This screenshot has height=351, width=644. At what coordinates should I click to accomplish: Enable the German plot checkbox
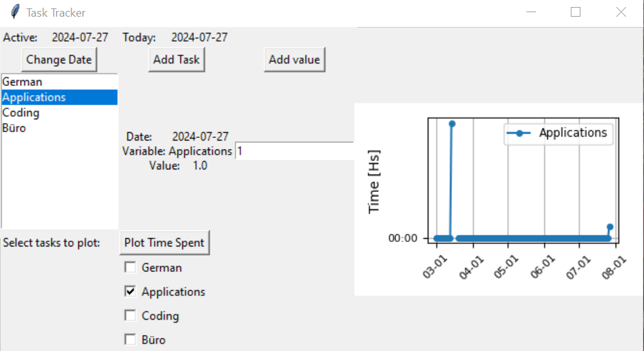point(130,268)
